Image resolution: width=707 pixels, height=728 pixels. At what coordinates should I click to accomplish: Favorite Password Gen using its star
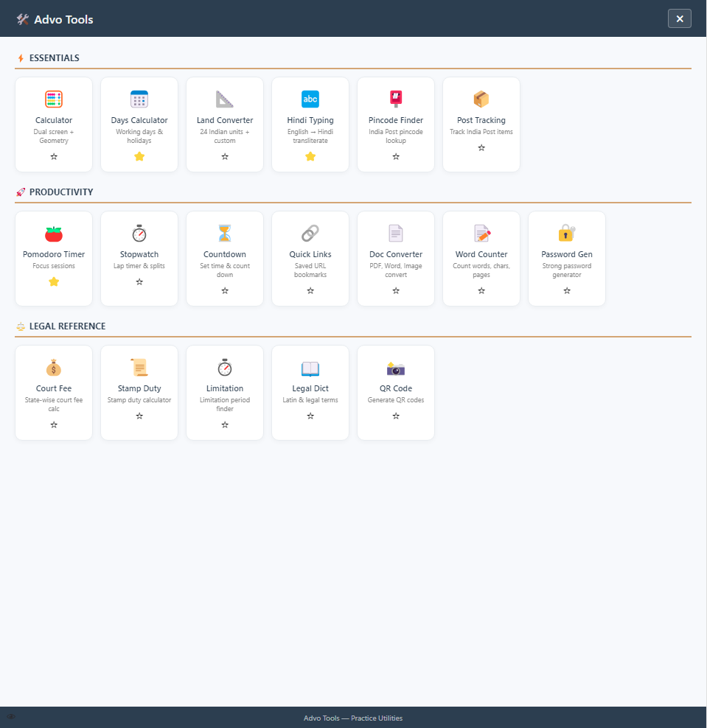tap(567, 291)
